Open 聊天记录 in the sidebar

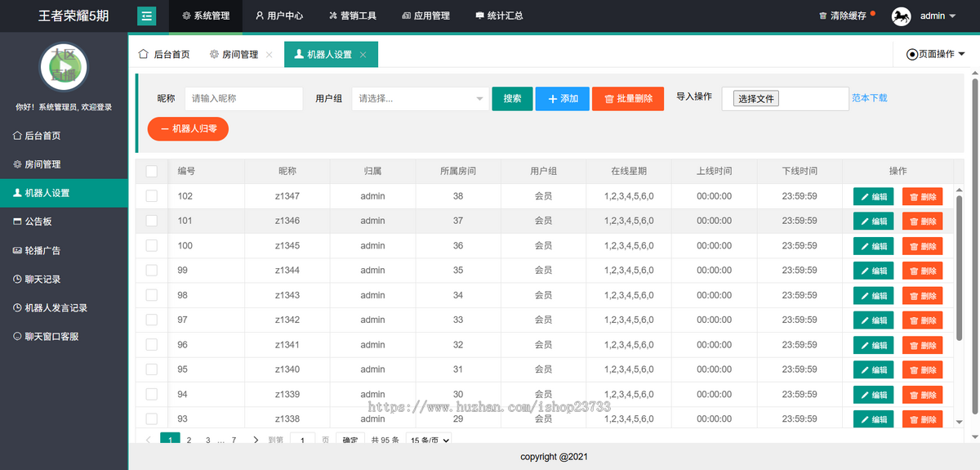click(64, 279)
